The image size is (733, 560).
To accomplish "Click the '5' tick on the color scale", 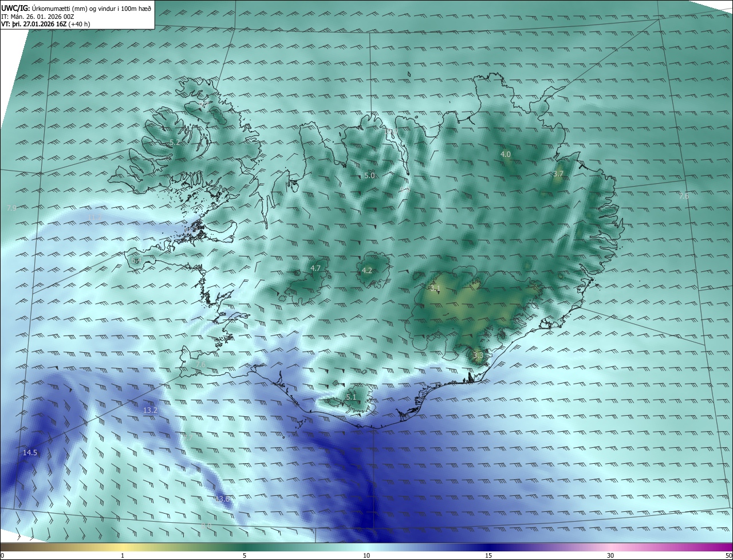I will point(245,555).
